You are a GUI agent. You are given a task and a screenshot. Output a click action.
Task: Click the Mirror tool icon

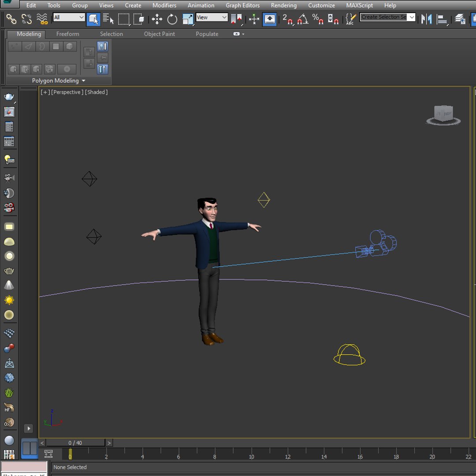(x=427, y=19)
